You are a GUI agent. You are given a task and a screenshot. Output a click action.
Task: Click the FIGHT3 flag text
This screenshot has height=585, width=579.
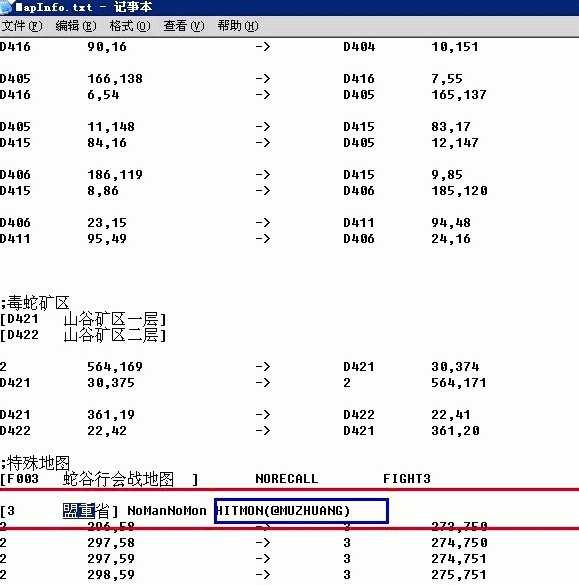[x=407, y=479]
